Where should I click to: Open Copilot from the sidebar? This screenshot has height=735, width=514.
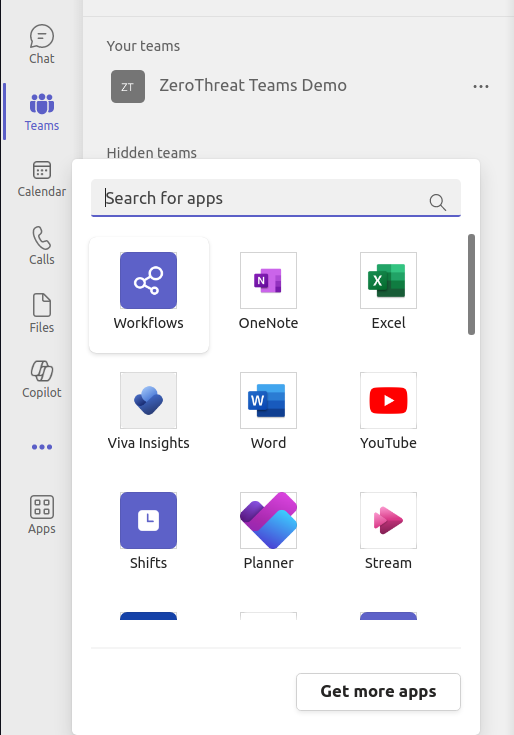click(x=42, y=379)
